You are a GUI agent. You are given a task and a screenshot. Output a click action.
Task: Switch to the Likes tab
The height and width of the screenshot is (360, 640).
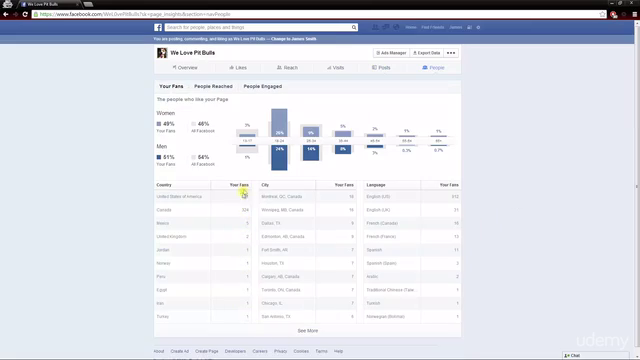pyautogui.click(x=238, y=68)
